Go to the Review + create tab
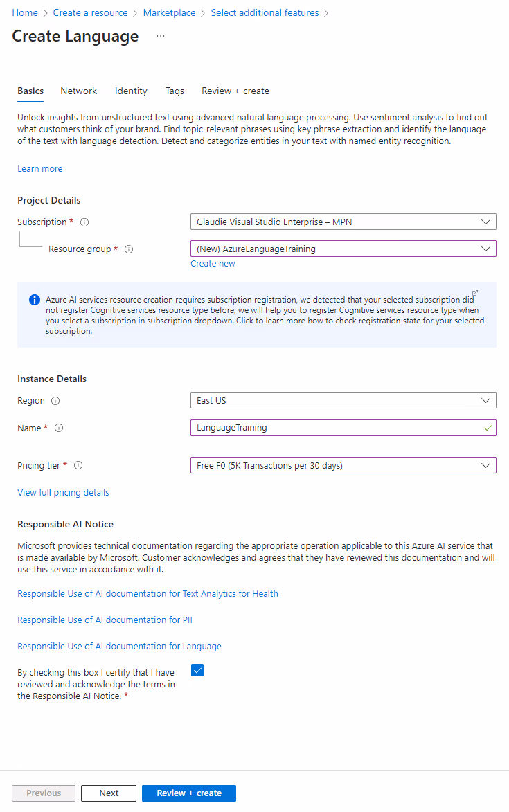The image size is (509, 812). (x=235, y=91)
